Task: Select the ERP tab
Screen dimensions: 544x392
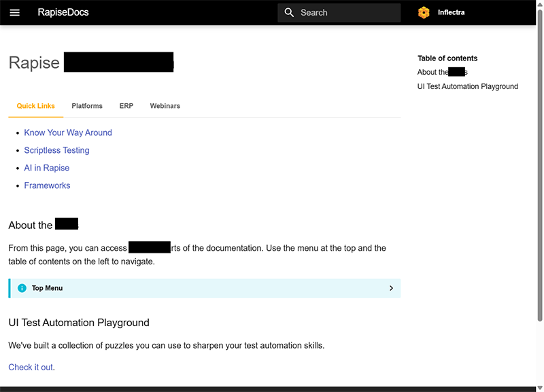Action: coord(126,106)
